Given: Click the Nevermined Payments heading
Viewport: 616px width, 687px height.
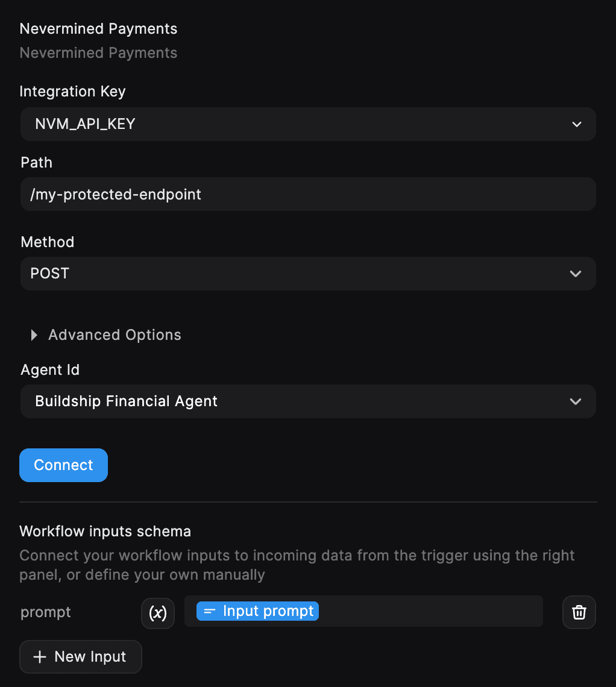Looking at the screenshot, I should tap(98, 29).
